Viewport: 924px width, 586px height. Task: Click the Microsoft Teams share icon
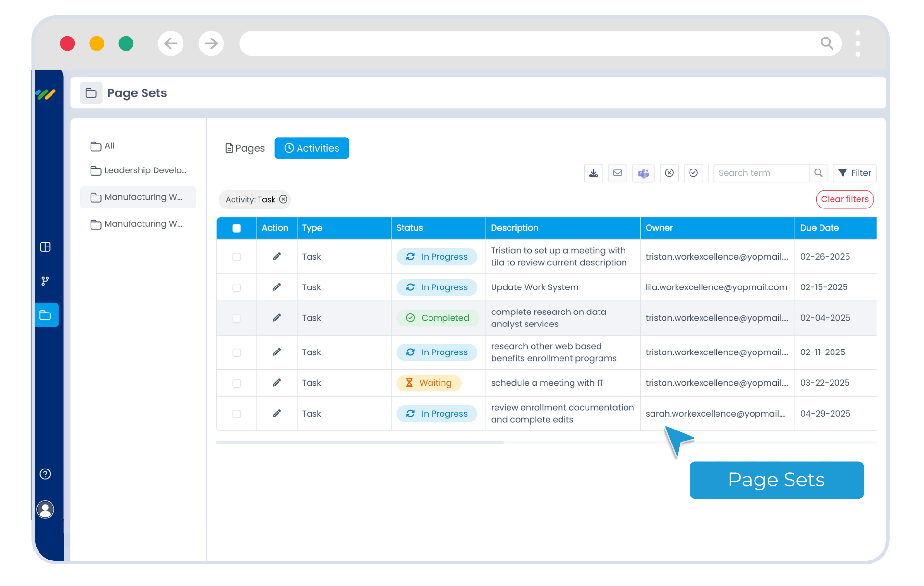point(643,173)
